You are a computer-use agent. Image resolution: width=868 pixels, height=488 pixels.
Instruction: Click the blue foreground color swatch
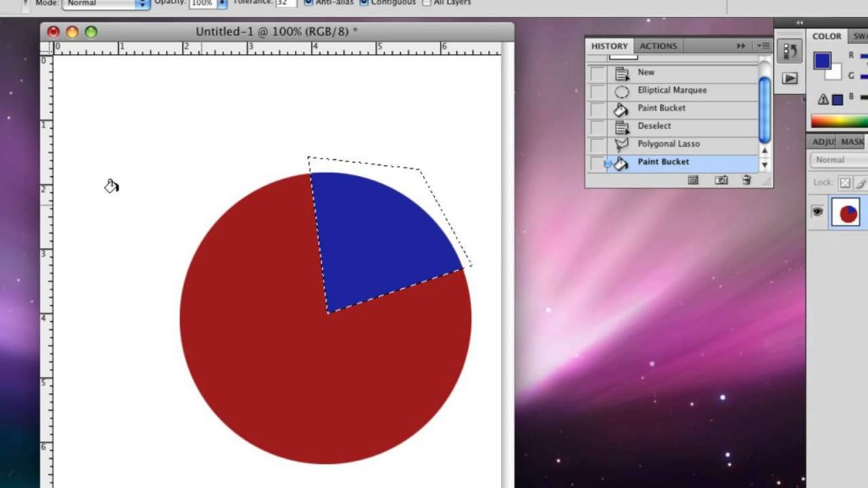[x=821, y=60]
